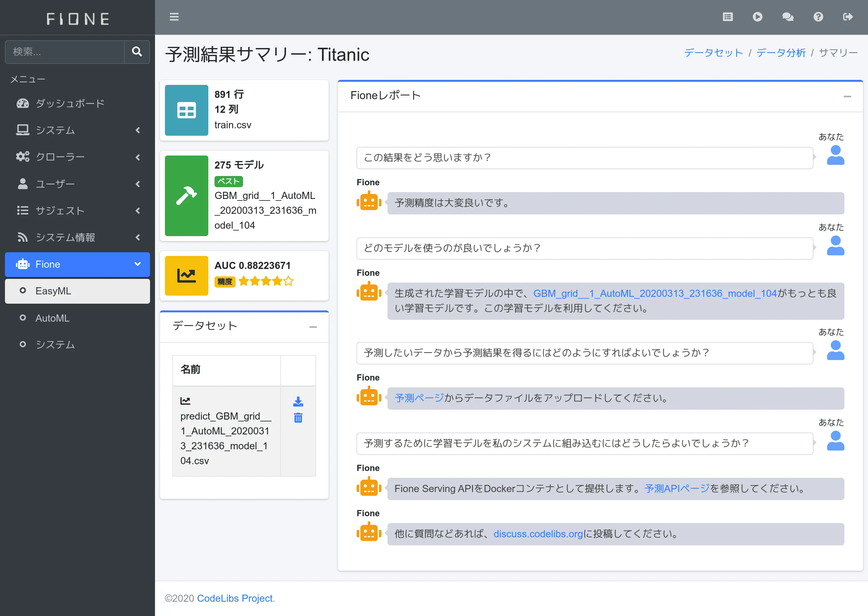Open the データセット breadcrumb link
Image resolution: width=868 pixels, height=616 pixels.
click(713, 53)
